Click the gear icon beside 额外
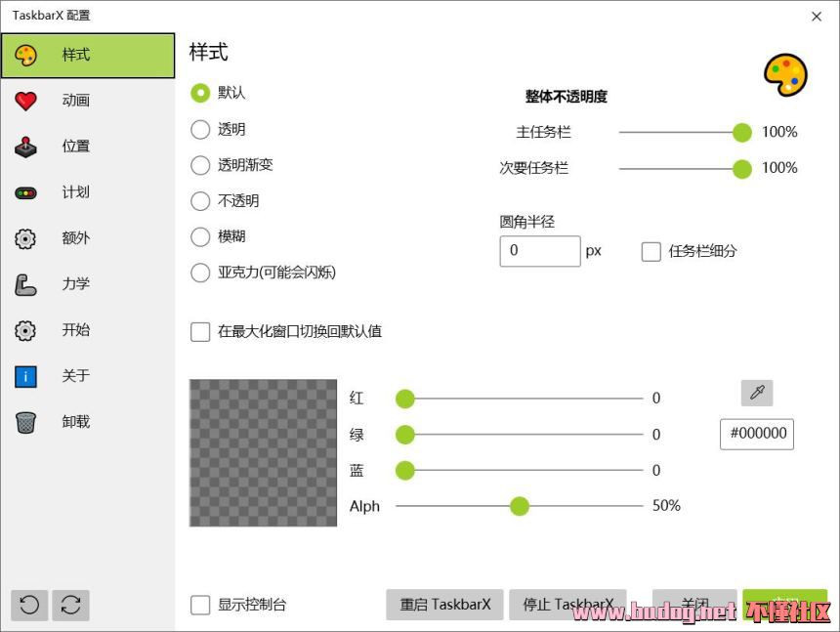This screenshot has height=632, width=840. [x=25, y=238]
